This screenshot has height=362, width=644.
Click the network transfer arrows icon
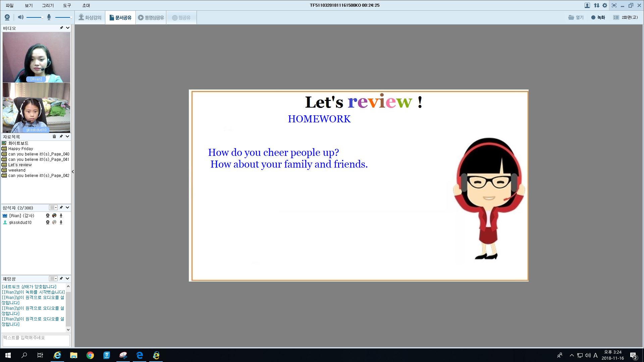coord(596,5)
